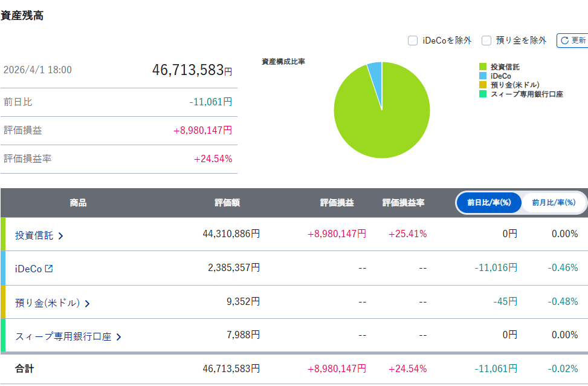Viewport: 588px width, 386px height.
Task: Enable the 預り金を除外 checkbox
Action: (x=486, y=41)
